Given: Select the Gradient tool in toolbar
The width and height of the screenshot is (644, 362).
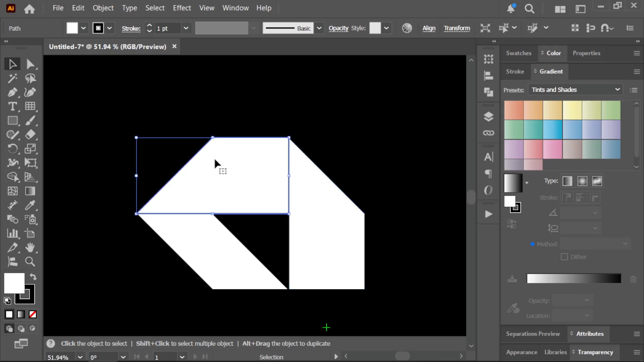Looking at the screenshot, I should pos(30,191).
